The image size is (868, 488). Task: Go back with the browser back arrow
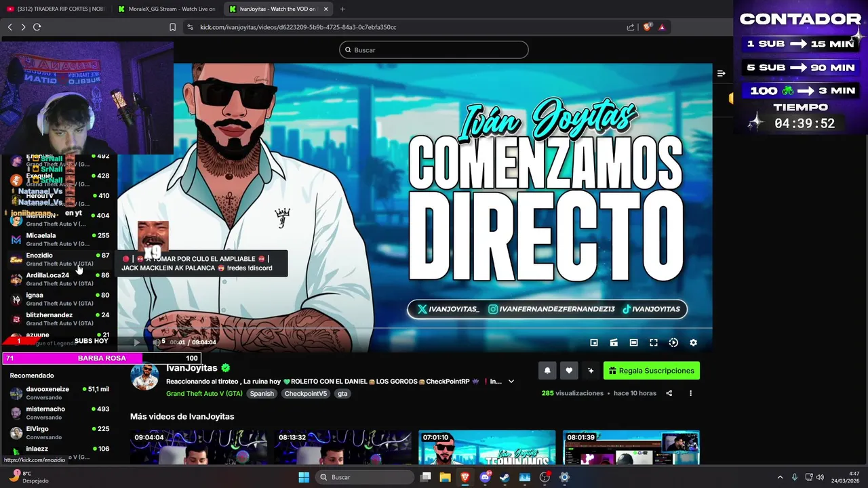[10, 27]
